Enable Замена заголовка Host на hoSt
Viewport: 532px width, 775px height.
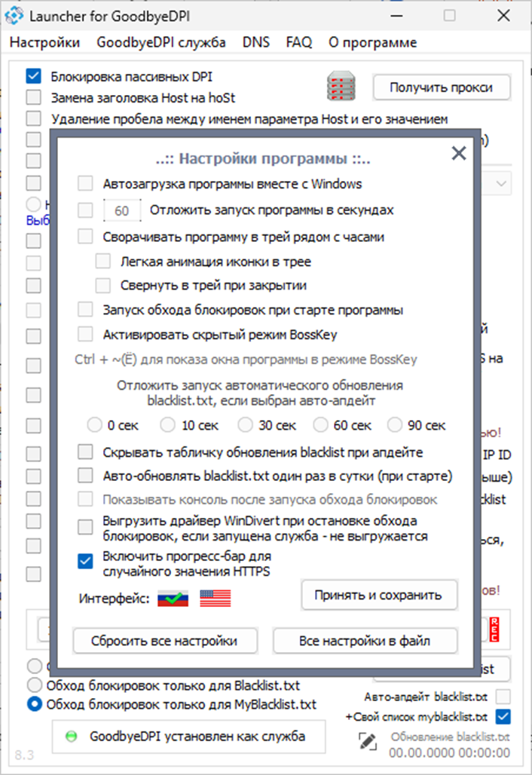click(x=34, y=97)
